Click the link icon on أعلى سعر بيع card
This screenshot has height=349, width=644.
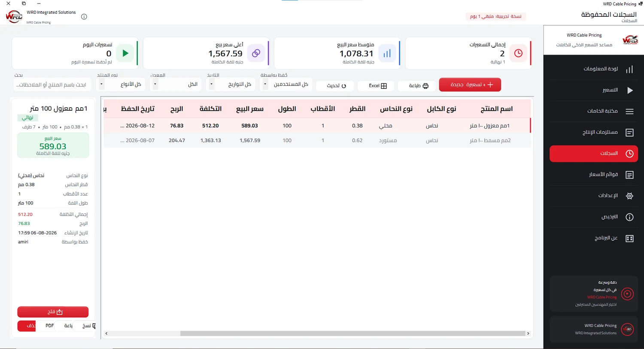(x=256, y=53)
